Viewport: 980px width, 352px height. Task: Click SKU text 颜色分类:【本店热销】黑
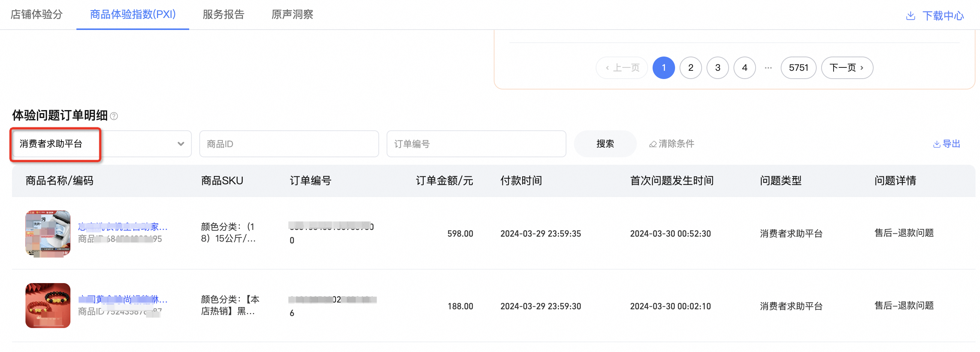pos(230,305)
